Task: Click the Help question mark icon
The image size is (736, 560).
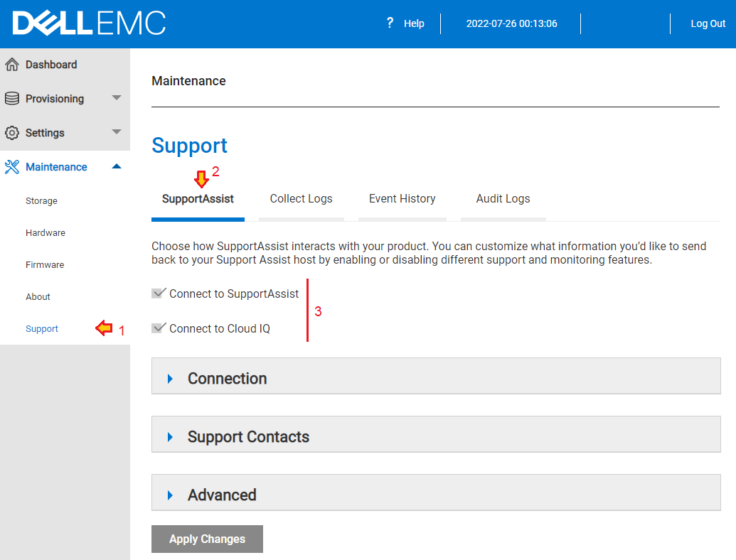Action: [x=389, y=23]
